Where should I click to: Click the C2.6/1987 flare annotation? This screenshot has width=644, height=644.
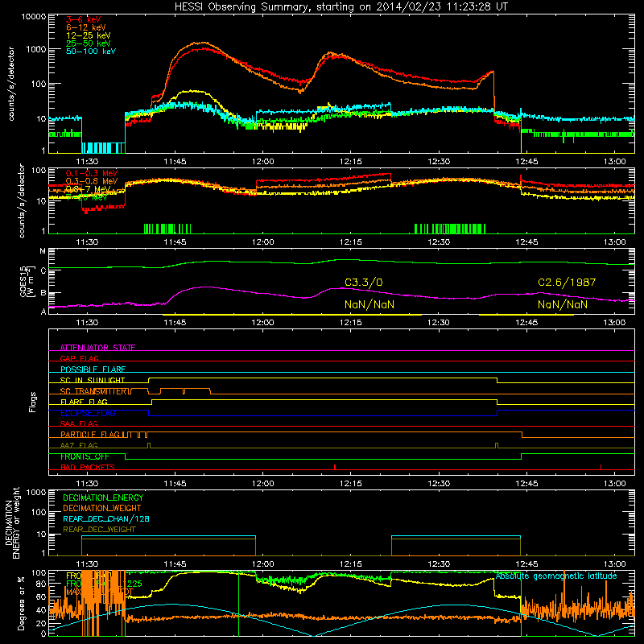567,283
